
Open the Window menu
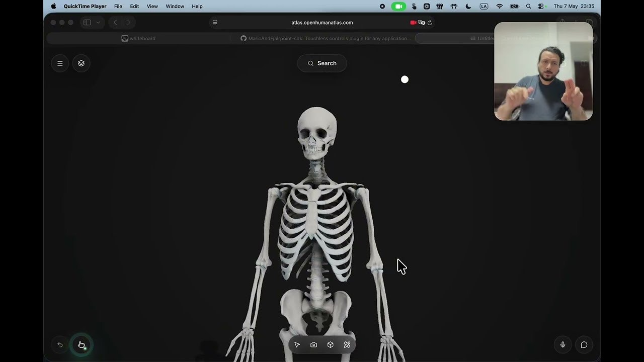[x=175, y=7]
